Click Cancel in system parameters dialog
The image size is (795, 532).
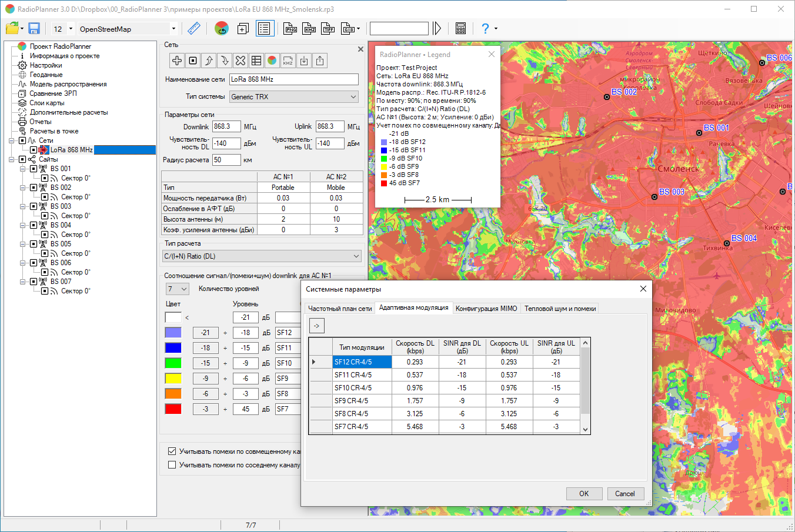pos(625,494)
